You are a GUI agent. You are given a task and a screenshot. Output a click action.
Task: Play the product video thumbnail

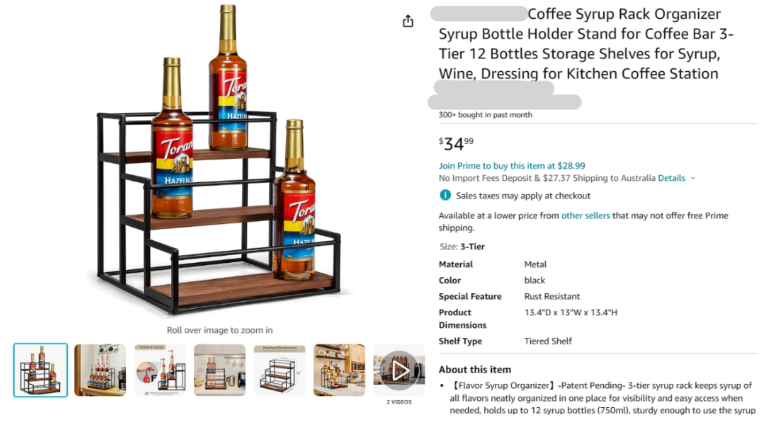point(399,370)
